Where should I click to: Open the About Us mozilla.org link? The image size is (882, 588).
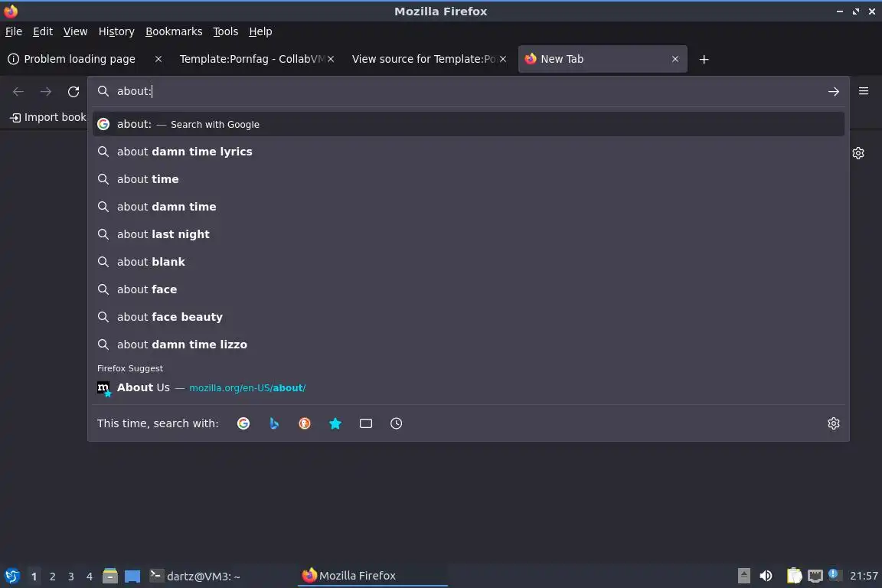coord(468,387)
